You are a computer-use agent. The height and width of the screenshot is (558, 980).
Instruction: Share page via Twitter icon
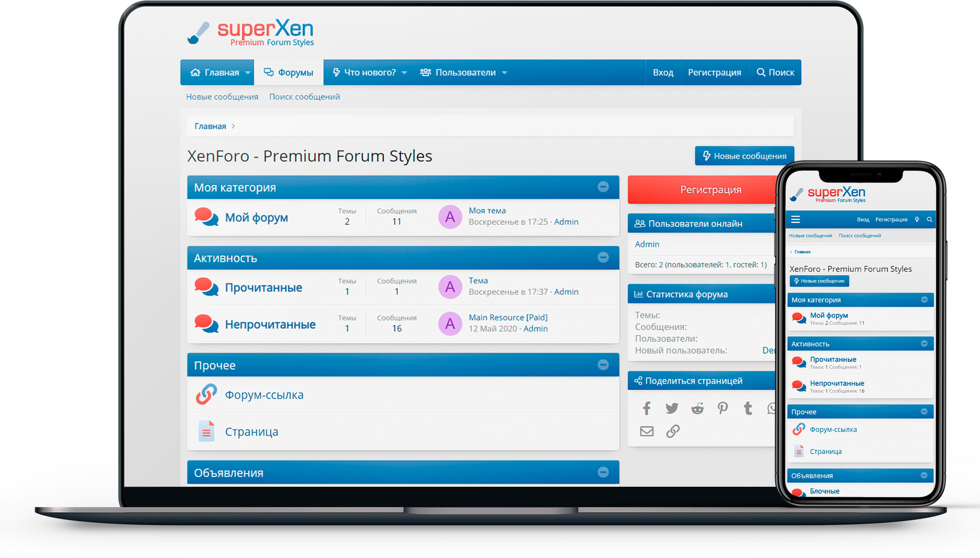pos(672,408)
